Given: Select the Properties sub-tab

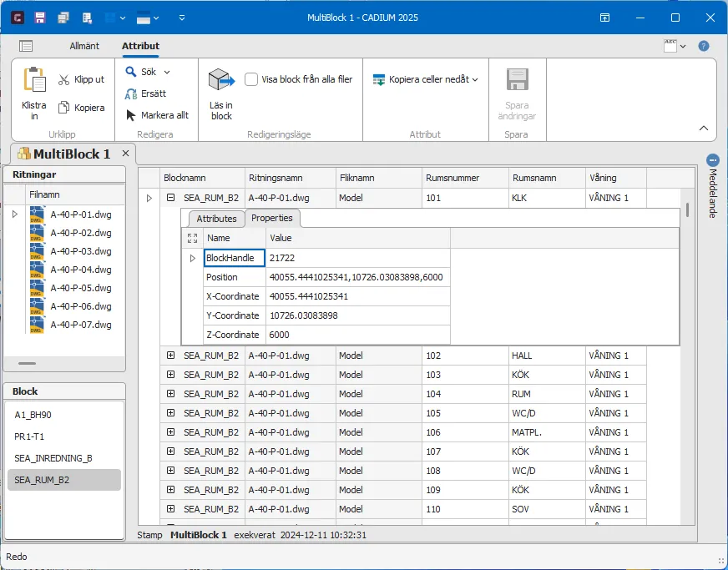Looking at the screenshot, I should tap(272, 218).
